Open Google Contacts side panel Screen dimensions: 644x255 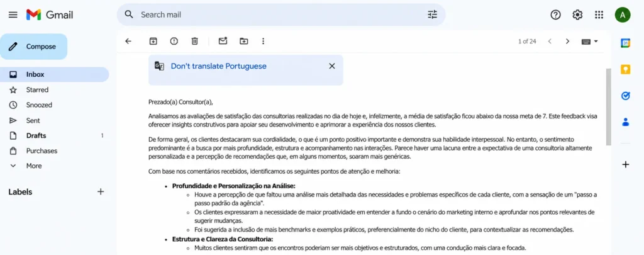coord(626,122)
